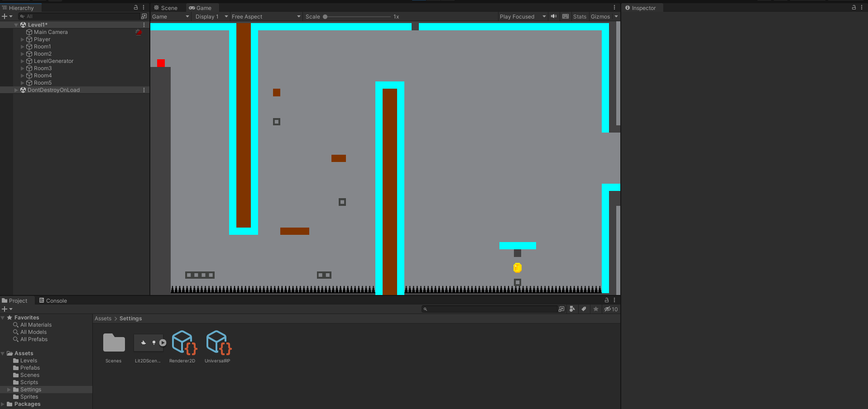Filter Project search by label tag
868x409 pixels.
point(584,309)
